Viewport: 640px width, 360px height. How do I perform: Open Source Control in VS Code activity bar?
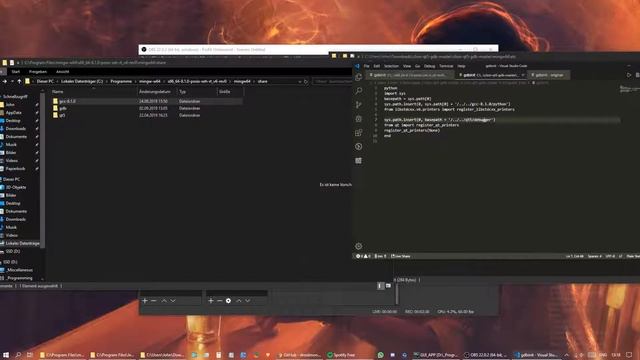tap(358, 105)
